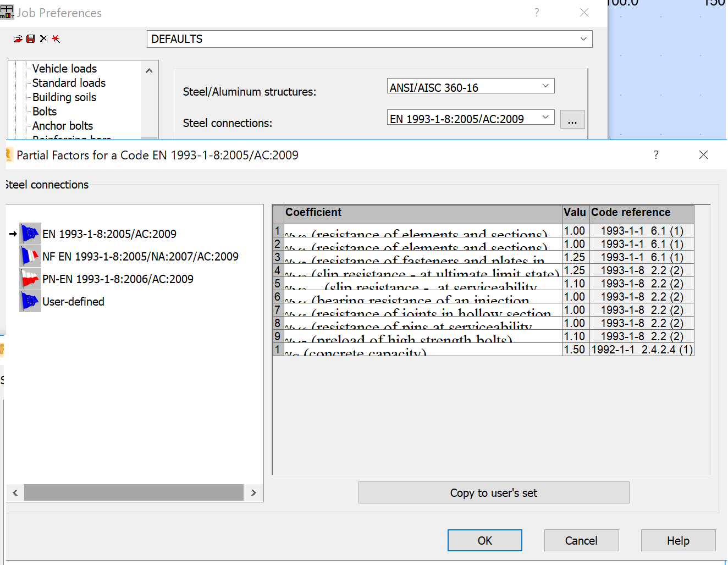Click the code reference cell in row 3
Screen dimensions: 728x565
(642, 257)
